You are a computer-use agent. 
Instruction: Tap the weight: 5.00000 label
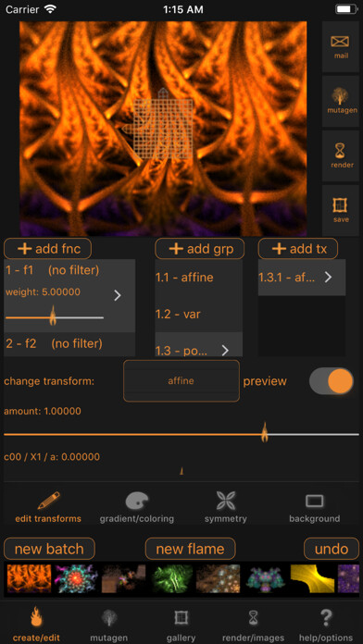pyautogui.click(x=43, y=292)
